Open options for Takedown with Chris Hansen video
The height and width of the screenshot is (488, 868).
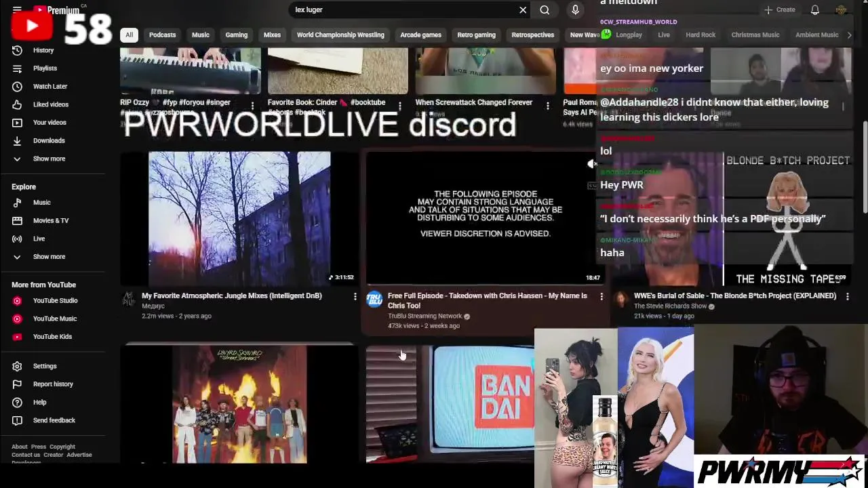tap(601, 296)
